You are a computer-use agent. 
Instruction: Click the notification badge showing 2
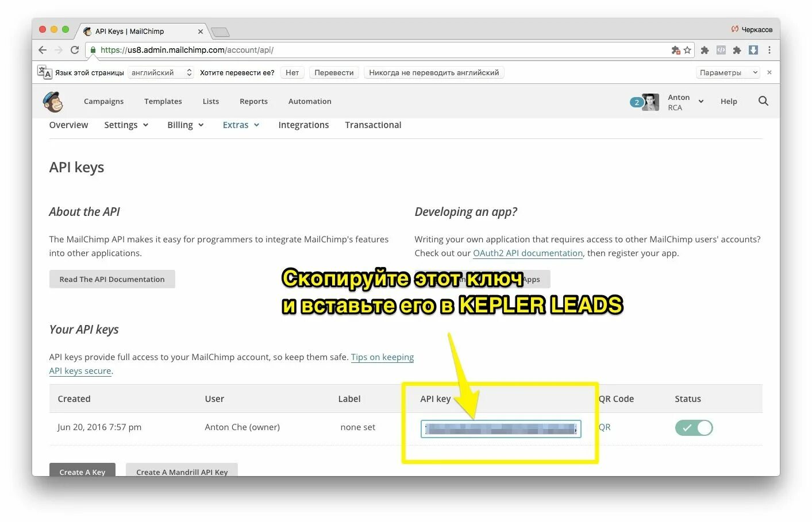click(x=636, y=102)
